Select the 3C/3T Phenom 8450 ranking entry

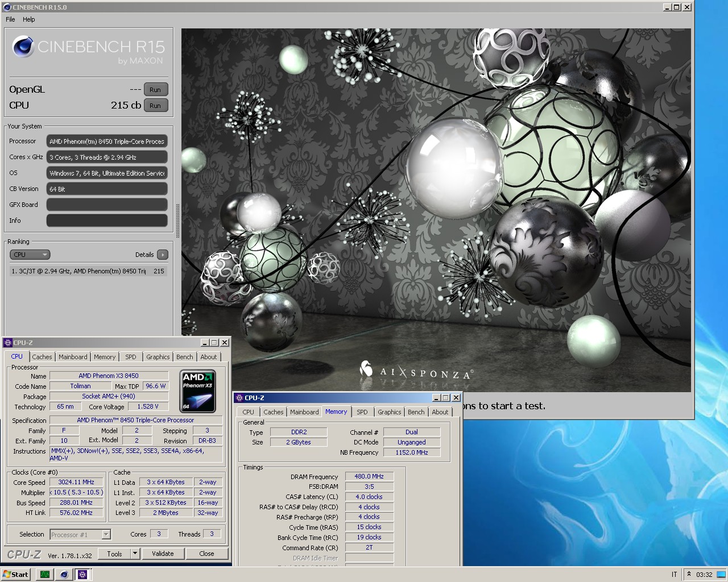[89, 271]
